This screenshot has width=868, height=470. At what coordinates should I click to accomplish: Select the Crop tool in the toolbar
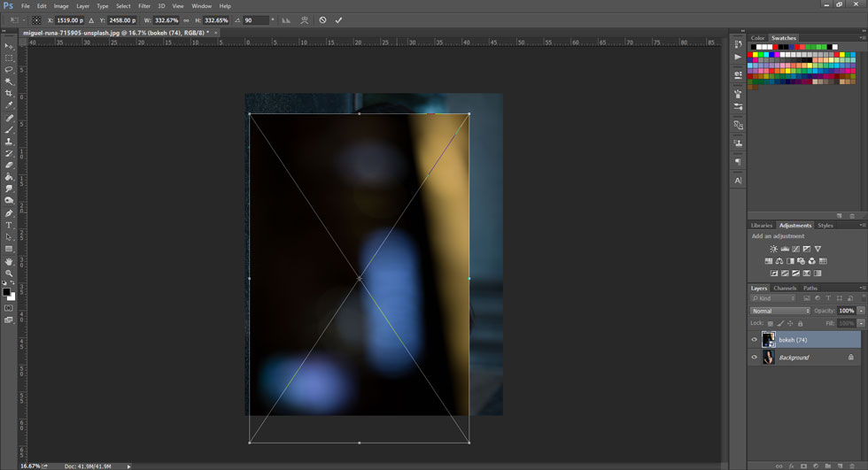click(9, 93)
